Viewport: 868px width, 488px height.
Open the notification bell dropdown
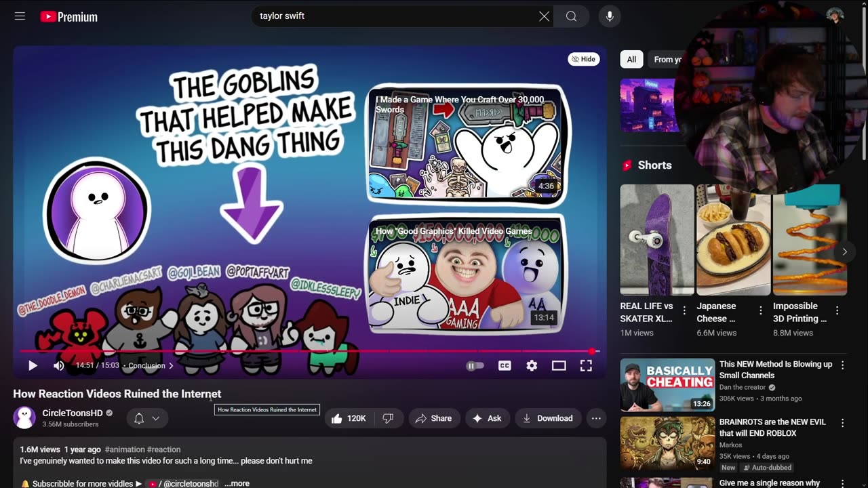(x=146, y=418)
